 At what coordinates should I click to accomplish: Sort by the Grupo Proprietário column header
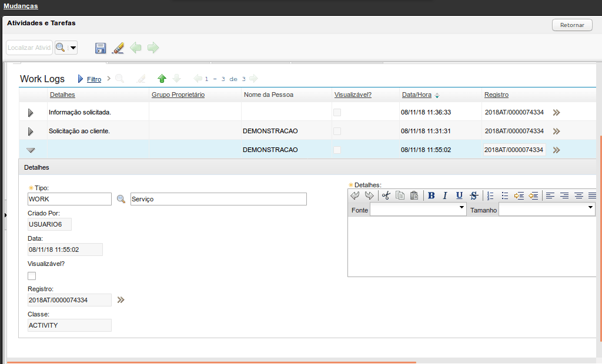click(178, 95)
